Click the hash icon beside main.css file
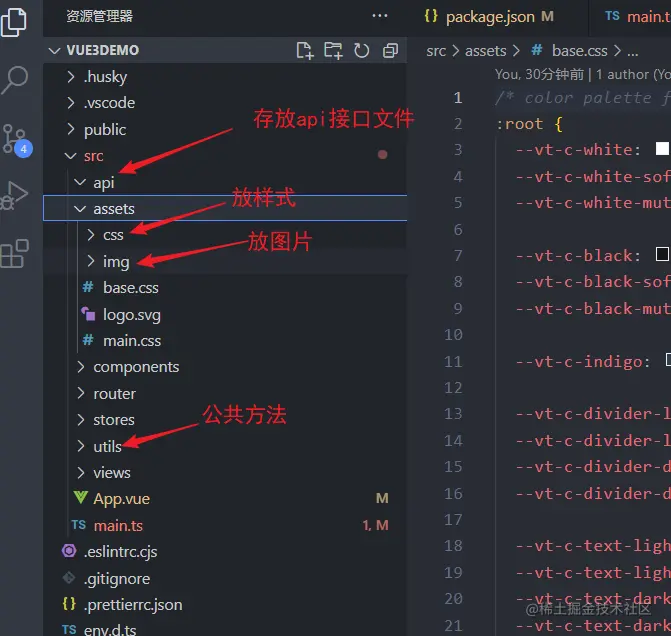671x636 pixels. [x=88, y=340]
